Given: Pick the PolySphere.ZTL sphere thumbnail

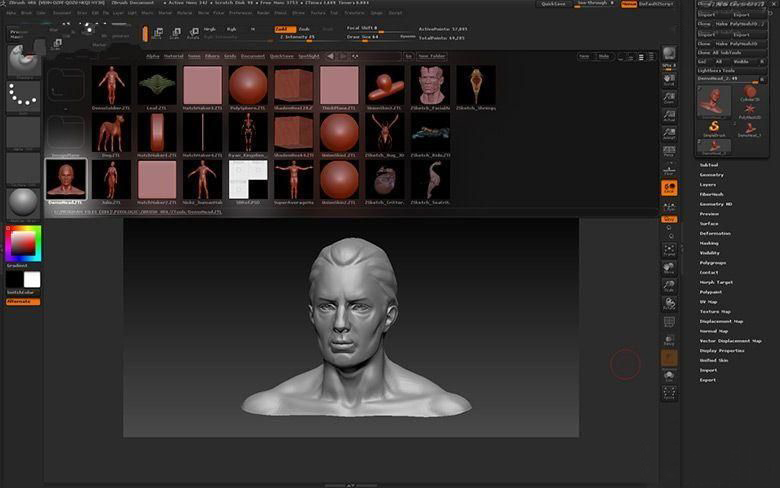Looking at the screenshot, I should tap(248, 85).
